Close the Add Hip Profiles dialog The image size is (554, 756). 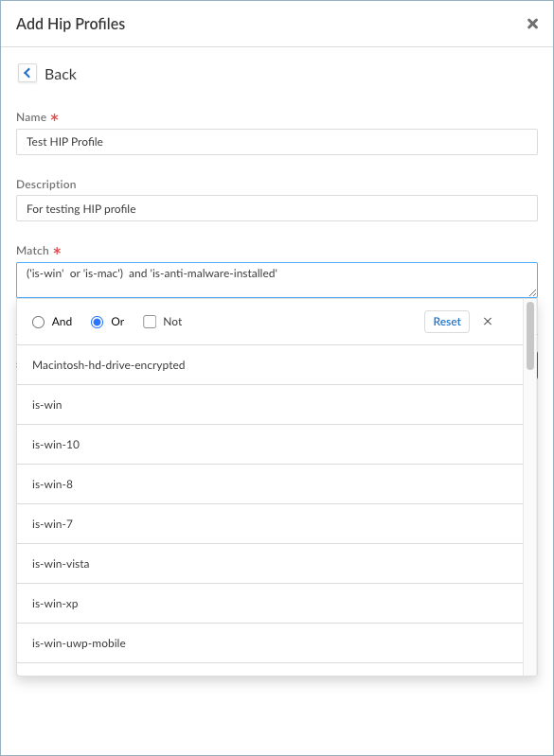tap(532, 24)
